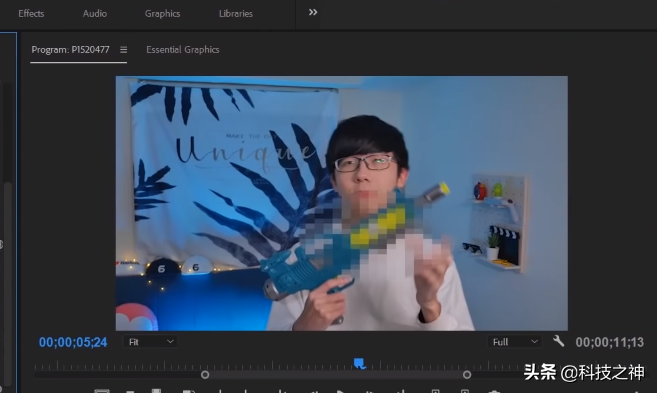Click the blue playhead marker

[x=359, y=363]
